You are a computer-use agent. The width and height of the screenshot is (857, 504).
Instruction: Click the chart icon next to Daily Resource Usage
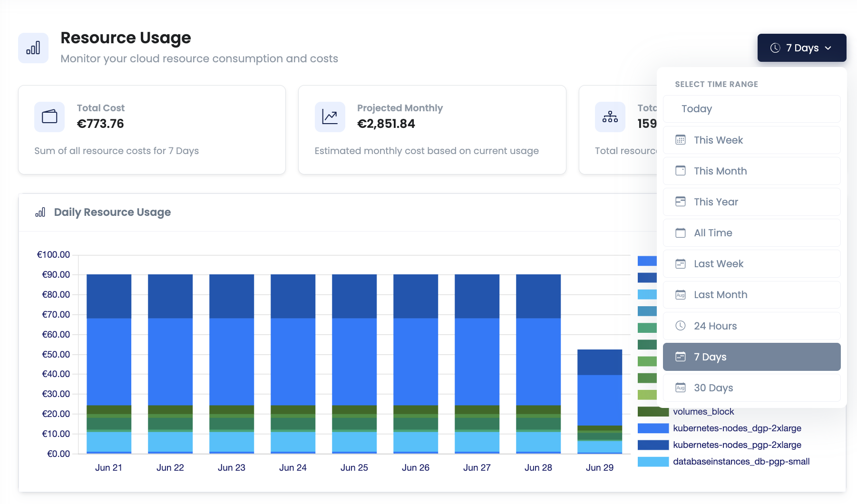(x=40, y=212)
